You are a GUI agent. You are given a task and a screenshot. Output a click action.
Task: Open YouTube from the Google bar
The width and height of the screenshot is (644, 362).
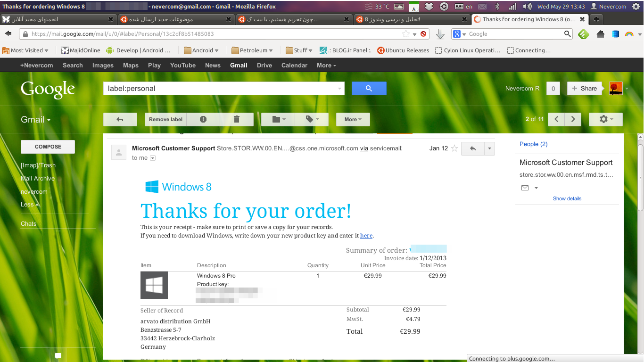click(x=183, y=66)
